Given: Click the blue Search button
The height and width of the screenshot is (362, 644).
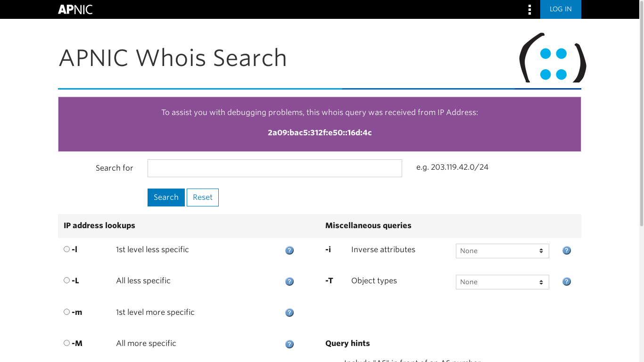Looking at the screenshot, I should (166, 197).
